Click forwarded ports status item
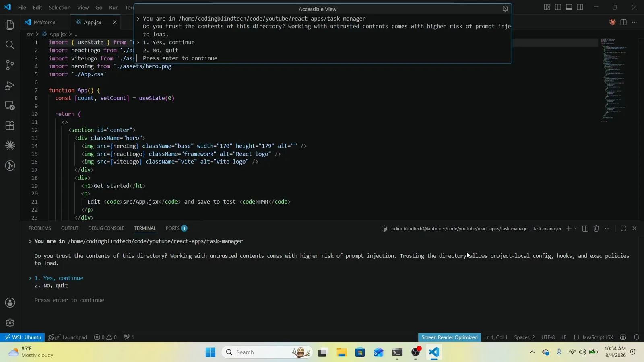Screen dimensions: 644x362 (129, 337)
